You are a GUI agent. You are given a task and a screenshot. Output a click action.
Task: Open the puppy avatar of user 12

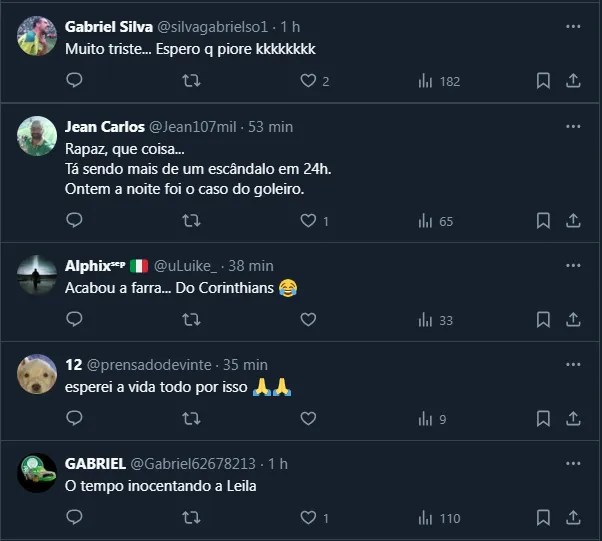pyautogui.click(x=37, y=376)
